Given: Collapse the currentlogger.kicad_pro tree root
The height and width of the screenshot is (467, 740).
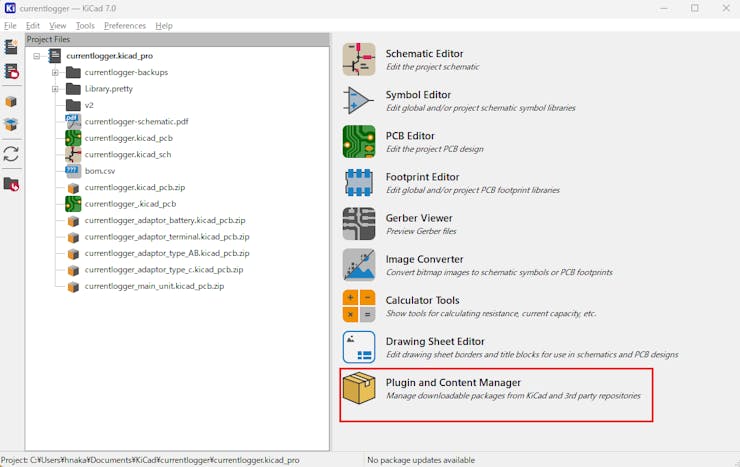Looking at the screenshot, I should tap(36, 56).
